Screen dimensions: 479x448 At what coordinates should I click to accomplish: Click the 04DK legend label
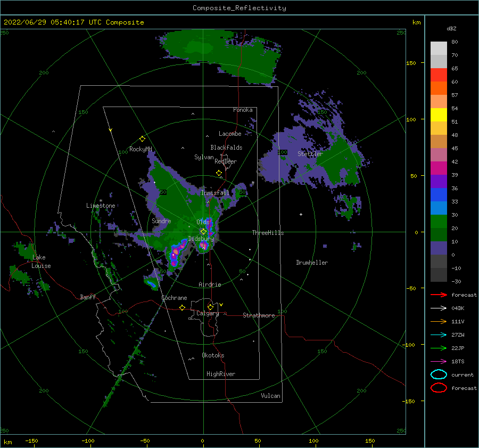[458, 308]
